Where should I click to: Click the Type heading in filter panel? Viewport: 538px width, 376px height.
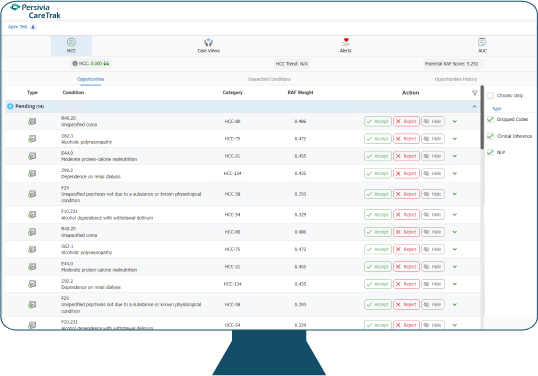496,109
